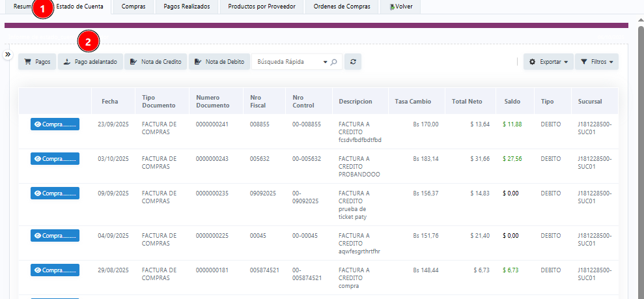This screenshot has height=299, width=644.
Task: Expand the left side panel chevron
Action: pos(8,55)
